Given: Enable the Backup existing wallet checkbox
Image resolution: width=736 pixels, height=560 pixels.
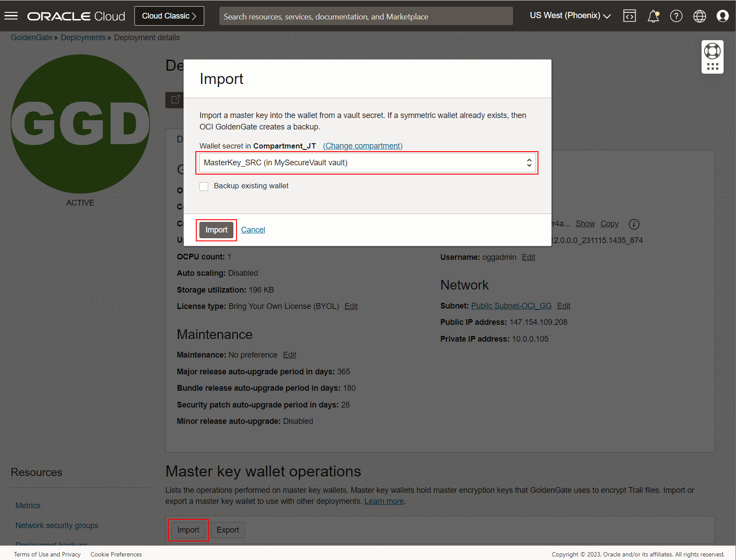Looking at the screenshot, I should (204, 186).
